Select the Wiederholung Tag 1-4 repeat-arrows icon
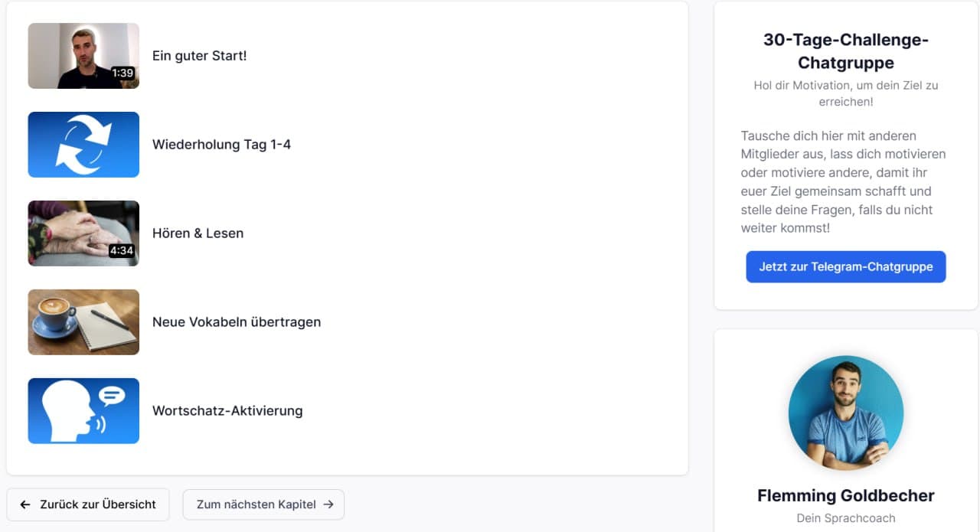980x532 pixels. [83, 145]
